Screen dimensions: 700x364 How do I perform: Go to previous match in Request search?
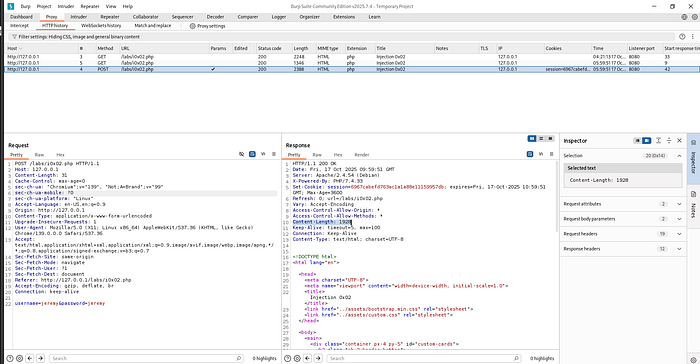click(30, 358)
